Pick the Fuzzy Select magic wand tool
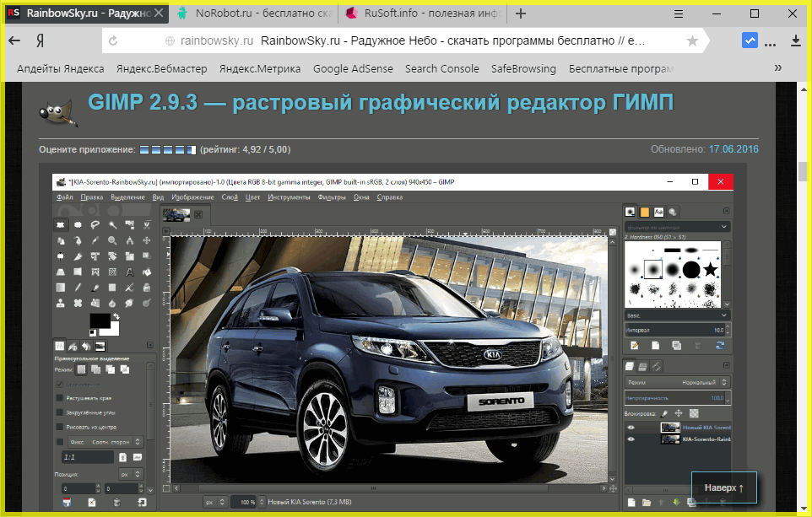Screen dimensions: 812x517 coord(112,224)
